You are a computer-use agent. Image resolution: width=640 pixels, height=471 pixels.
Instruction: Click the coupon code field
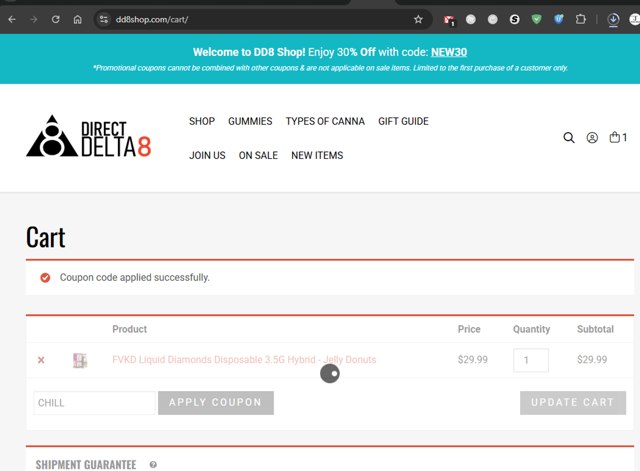click(x=95, y=403)
